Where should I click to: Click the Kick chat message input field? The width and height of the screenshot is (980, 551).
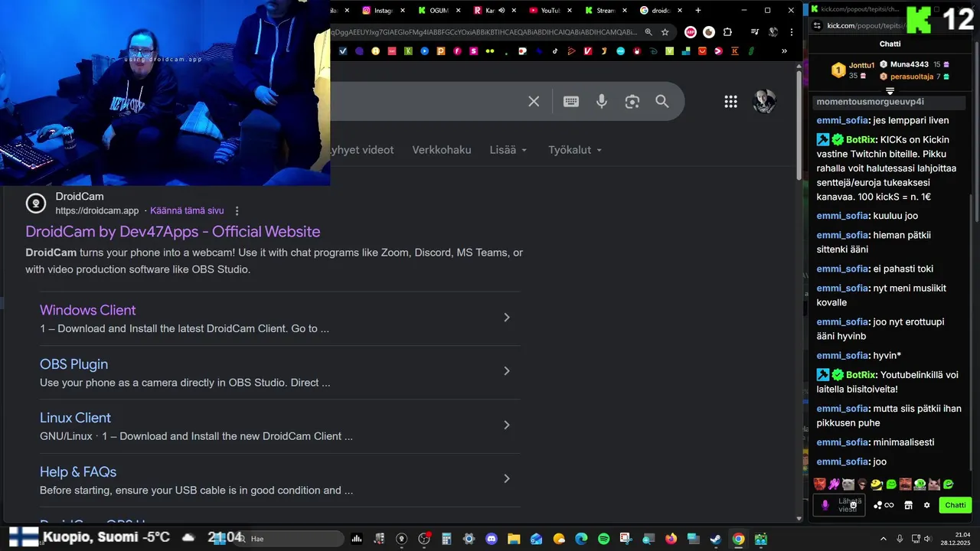click(x=841, y=505)
